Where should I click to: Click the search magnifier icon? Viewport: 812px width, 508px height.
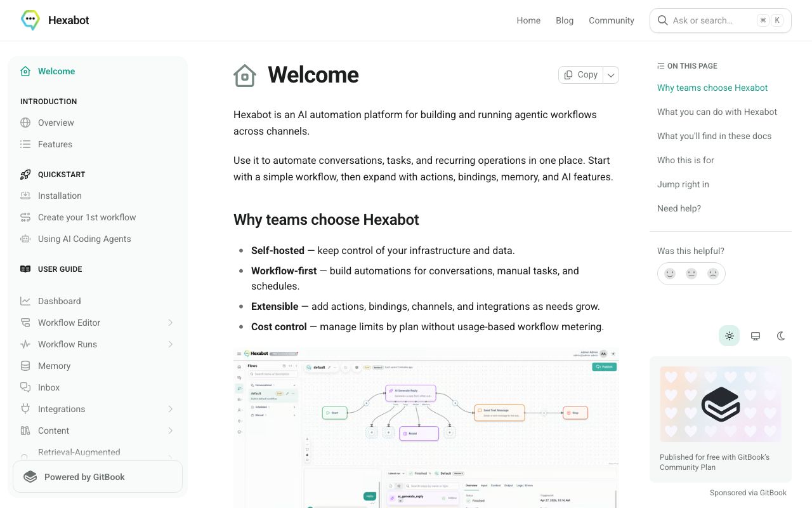[x=662, y=20]
